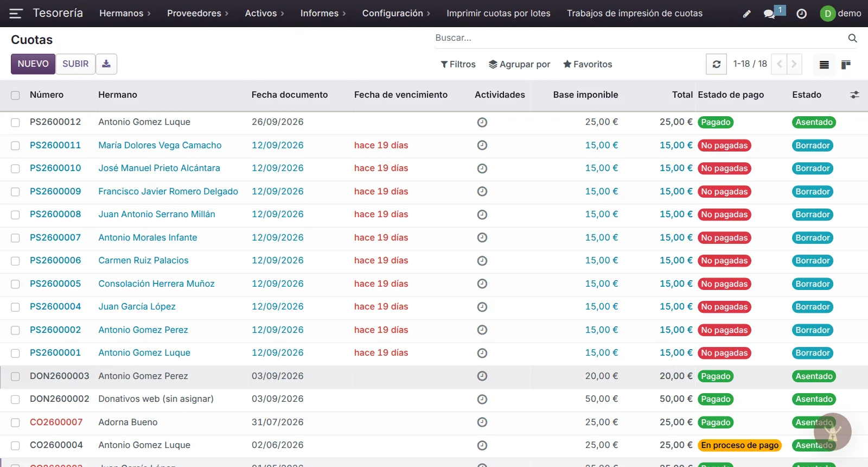Expand the Proveedores menu
The width and height of the screenshot is (868, 467).
point(197,14)
